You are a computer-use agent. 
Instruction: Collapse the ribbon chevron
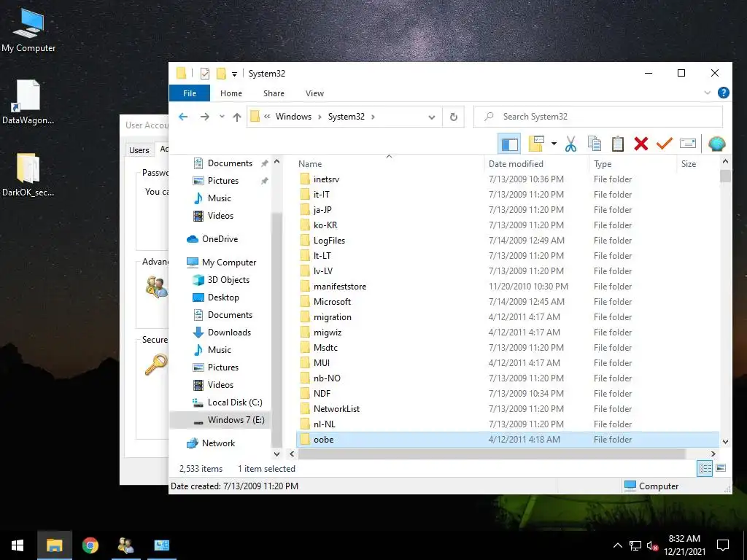tap(708, 93)
